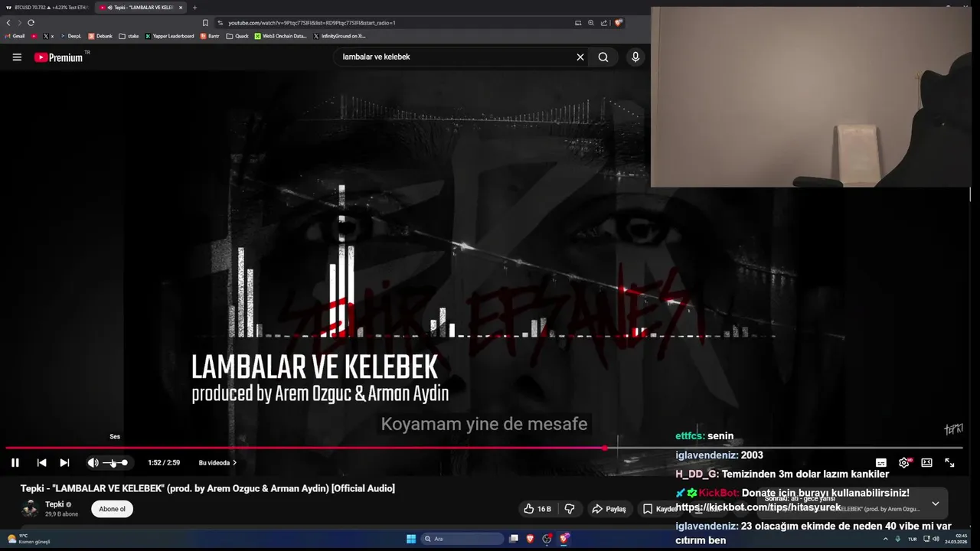Open the Tepki channel avatar

tap(30, 509)
